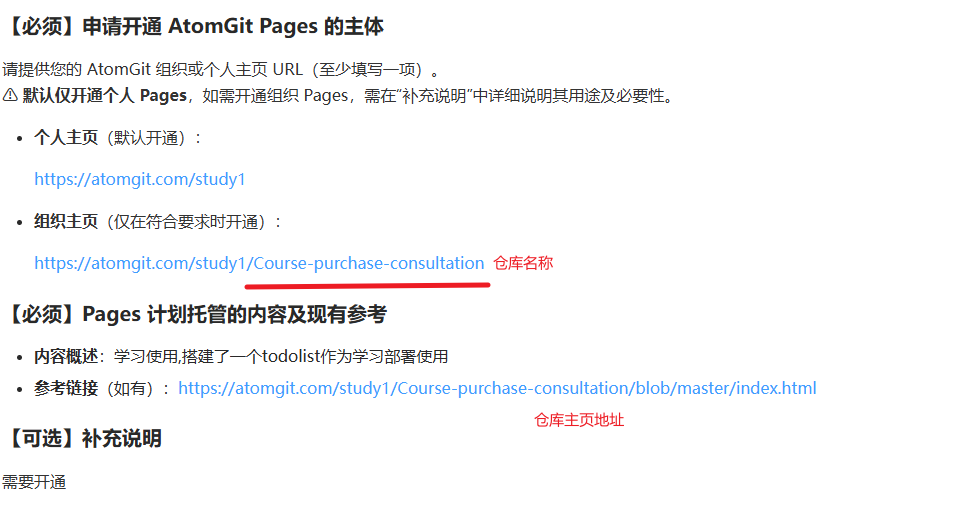The height and width of the screenshot is (510, 969).
Task: Click the 个人主页（默认开通） bullet text
Action: point(117,138)
